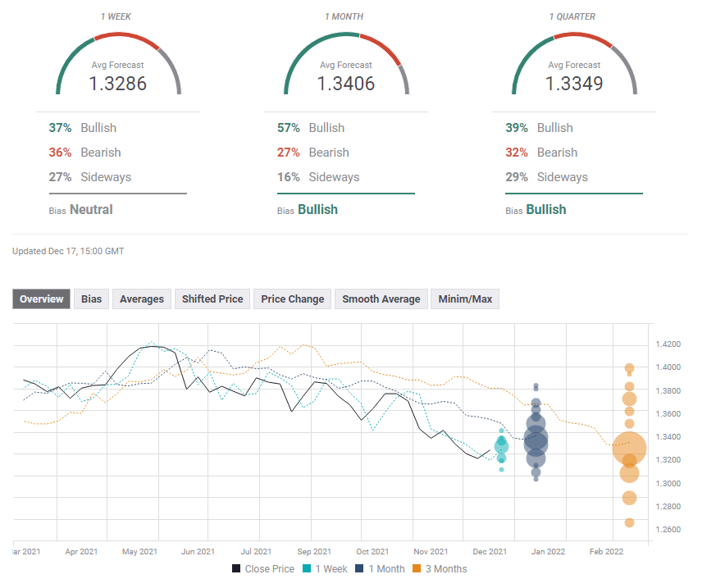716x588 pixels.
Task: Open the Averages tab
Action: [142, 299]
